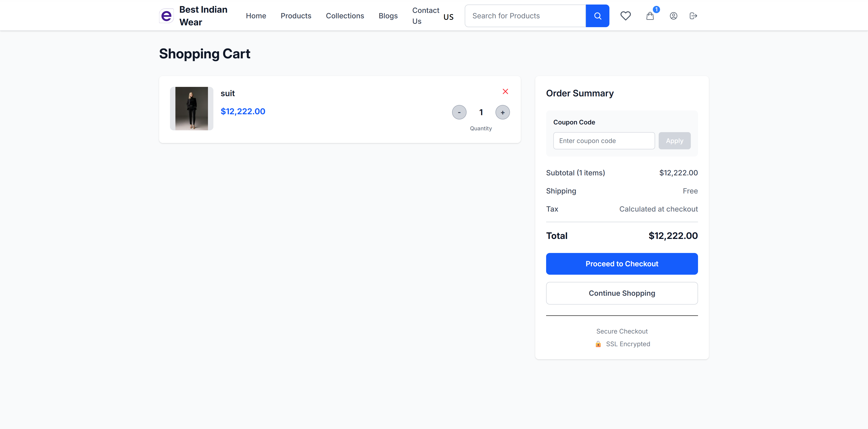
Task: Increase suit quantity with plus button
Action: [x=502, y=112]
